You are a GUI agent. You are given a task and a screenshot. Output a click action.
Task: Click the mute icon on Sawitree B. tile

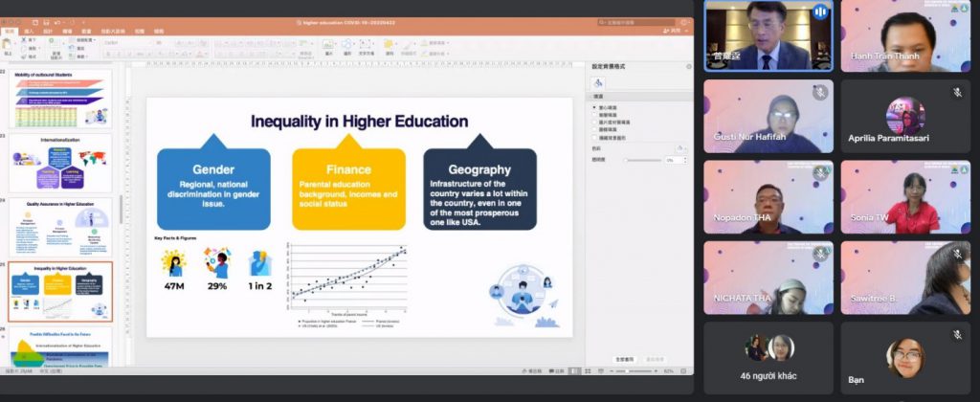coord(957,254)
